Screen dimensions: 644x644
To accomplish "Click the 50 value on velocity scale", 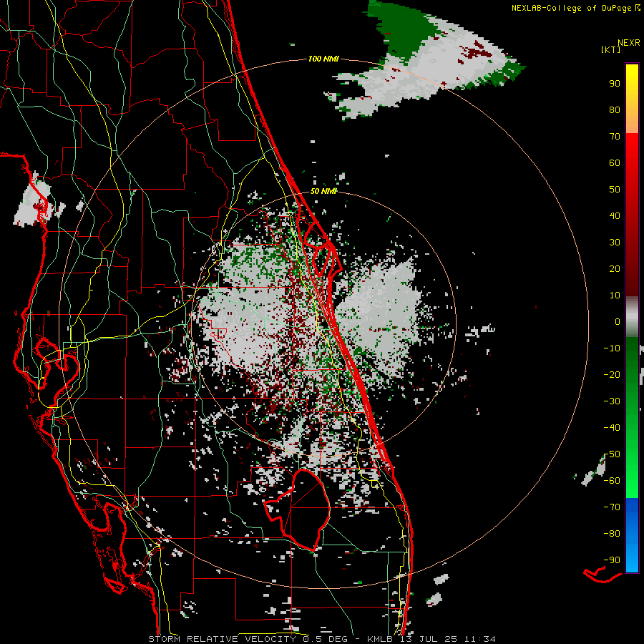I will coord(615,190).
